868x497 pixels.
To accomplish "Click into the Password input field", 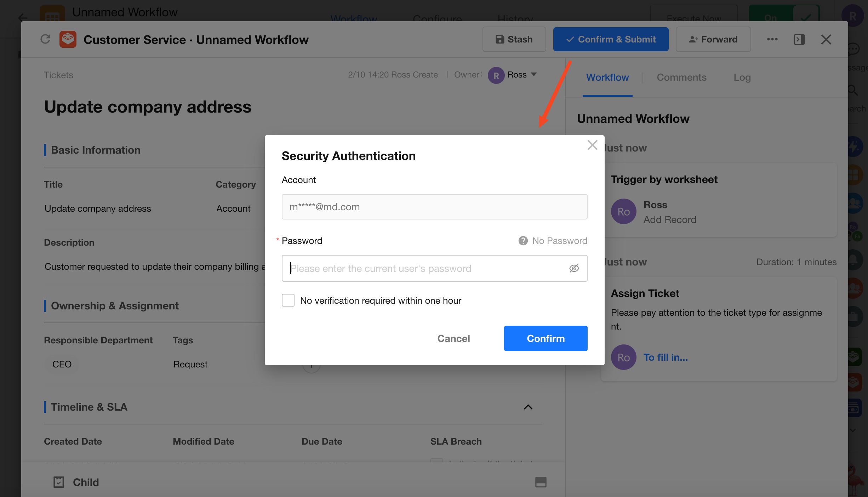I will 425,268.
